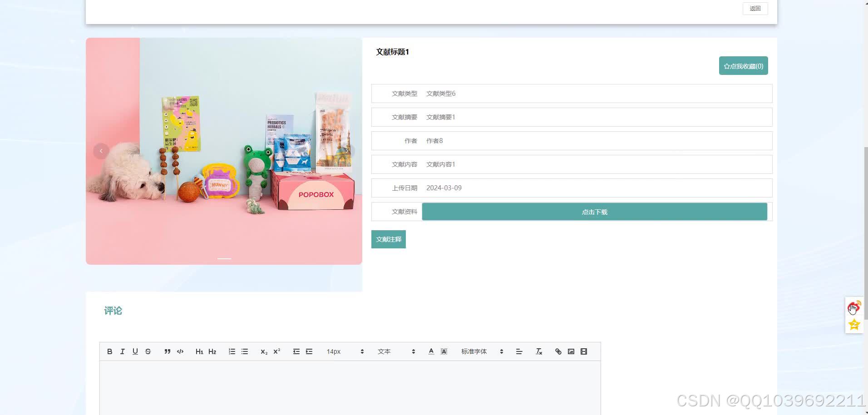Click the 点击下载 download button
Image resolution: width=868 pixels, height=415 pixels.
point(594,212)
